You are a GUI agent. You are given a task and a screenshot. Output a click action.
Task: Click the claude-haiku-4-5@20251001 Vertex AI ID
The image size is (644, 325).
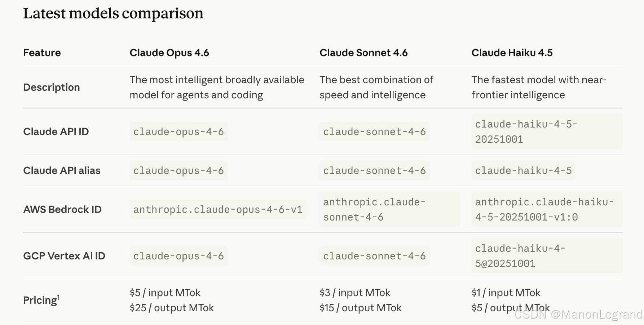pyautogui.click(x=520, y=256)
